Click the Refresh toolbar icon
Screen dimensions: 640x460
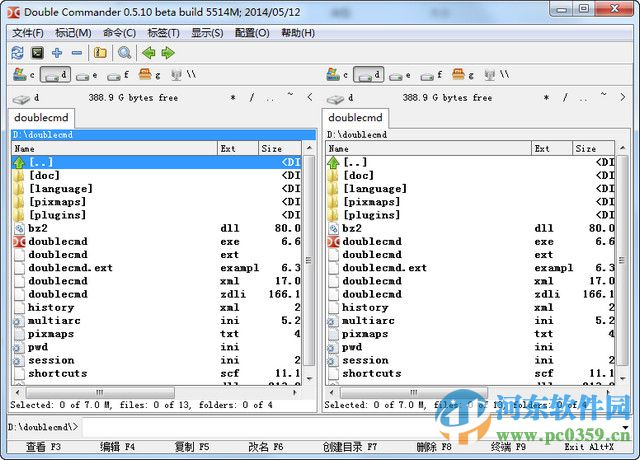(18, 53)
